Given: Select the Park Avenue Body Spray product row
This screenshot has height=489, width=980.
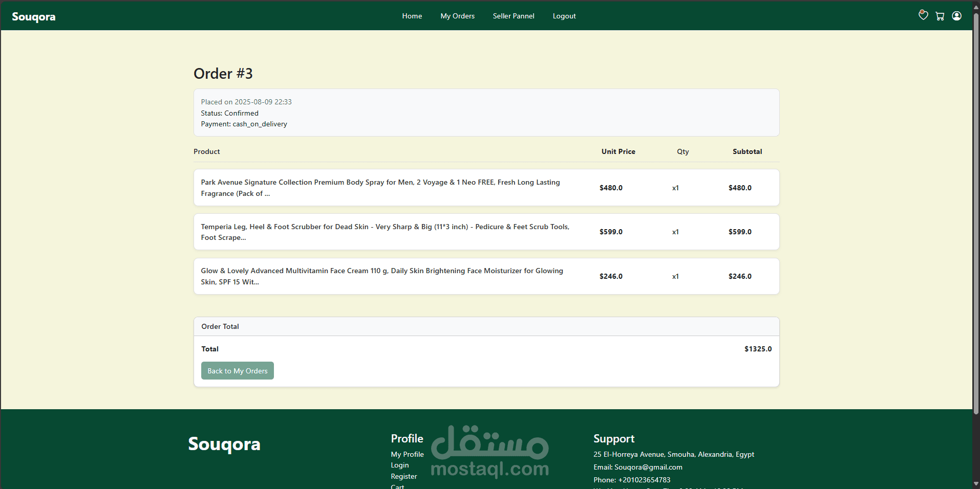Looking at the screenshot, I should (x=486, y=188).
